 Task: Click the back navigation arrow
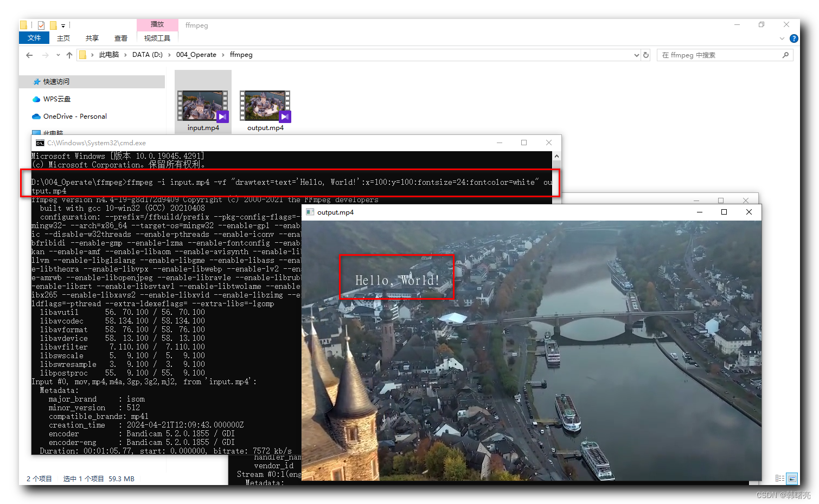(x=29, y=55)
